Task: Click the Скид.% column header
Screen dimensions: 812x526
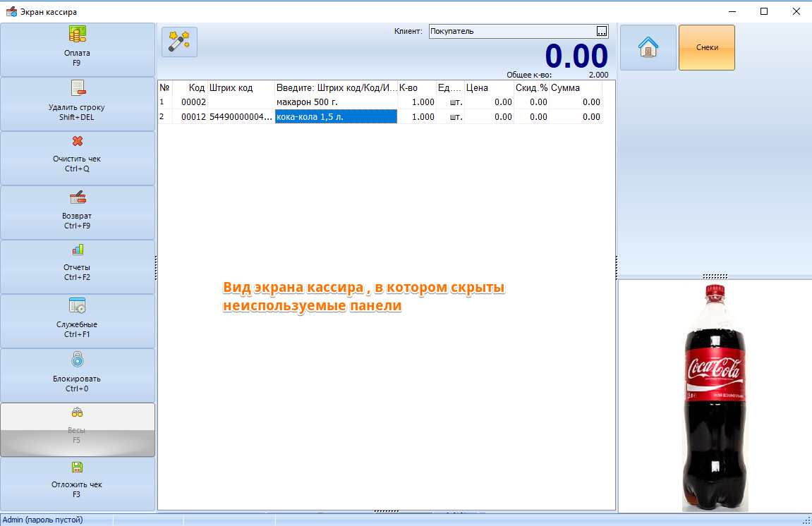Action: click(x=531, y=87)
